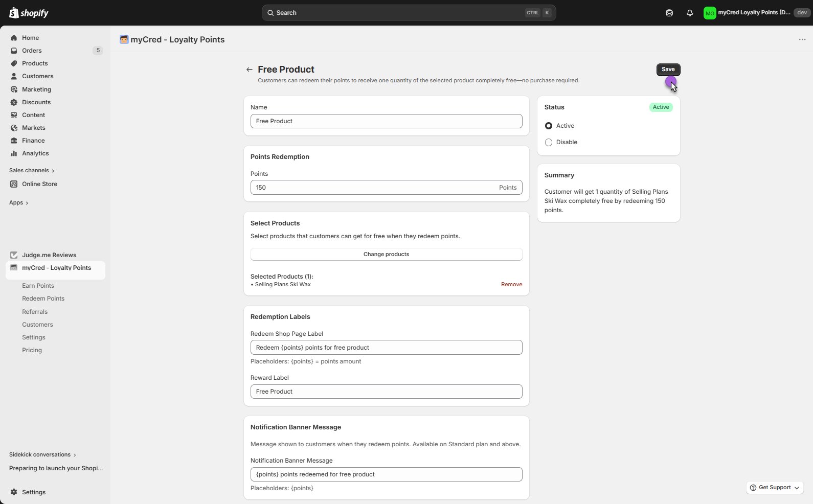Viewport: 813px width, 504px height.
Task: Select the Active status radio button
Action: 549,126
